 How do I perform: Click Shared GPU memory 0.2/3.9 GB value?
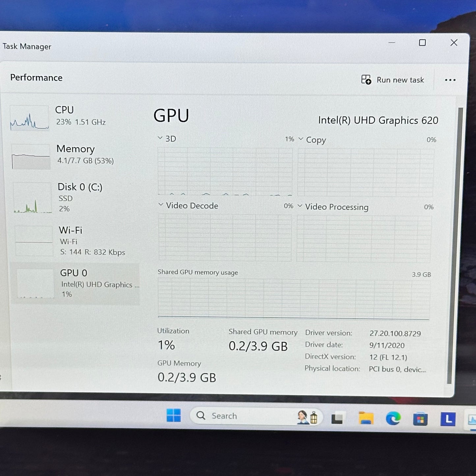(258, 346)
